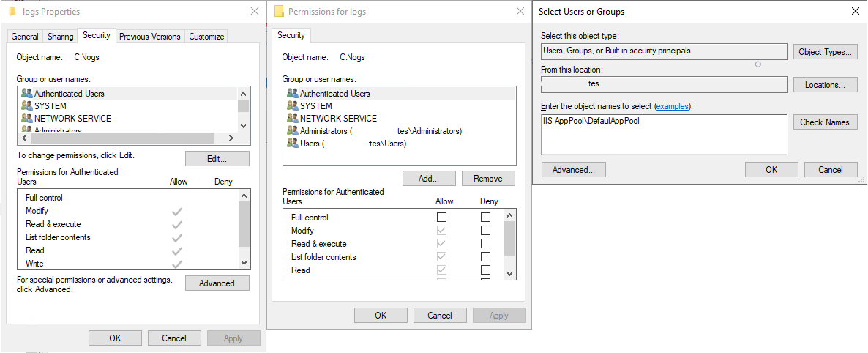This screenshot has height=353, width=868.
Task: Click Administrators group icon in Permissions for logs
Action: point(292,131)
